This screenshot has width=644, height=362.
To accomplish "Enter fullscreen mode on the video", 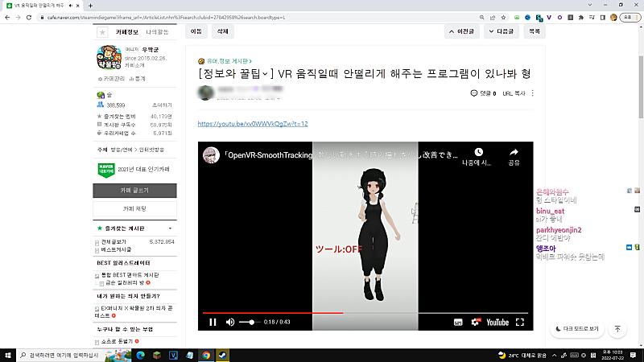I will [x=520, y=322].
